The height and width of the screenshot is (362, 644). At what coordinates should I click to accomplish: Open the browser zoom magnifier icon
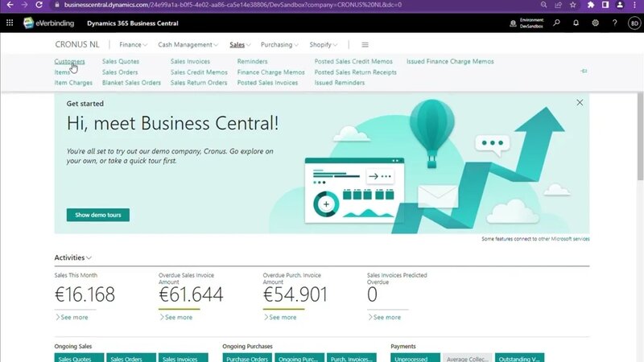pos(543,5)
